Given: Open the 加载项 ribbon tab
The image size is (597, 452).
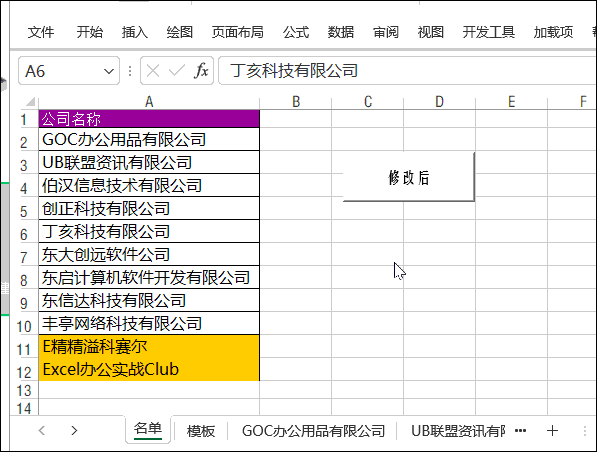Looking at the screenshot, I should click(x=553, y=32).
